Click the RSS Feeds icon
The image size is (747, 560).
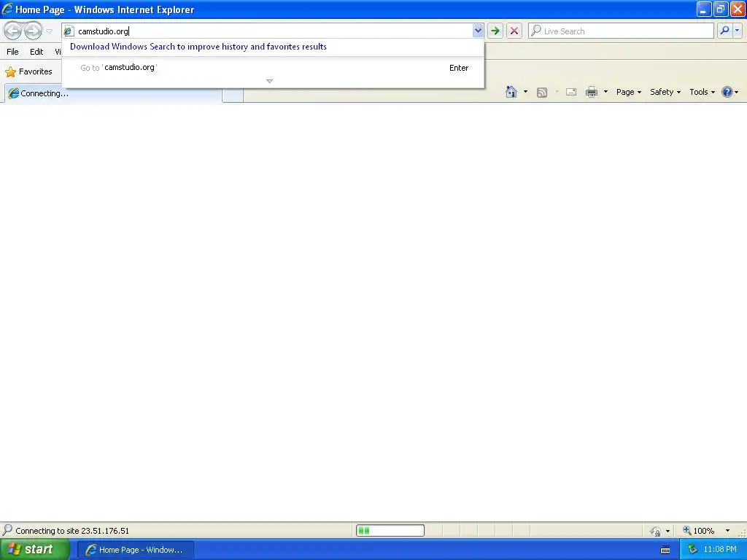[x=542, y=93]
